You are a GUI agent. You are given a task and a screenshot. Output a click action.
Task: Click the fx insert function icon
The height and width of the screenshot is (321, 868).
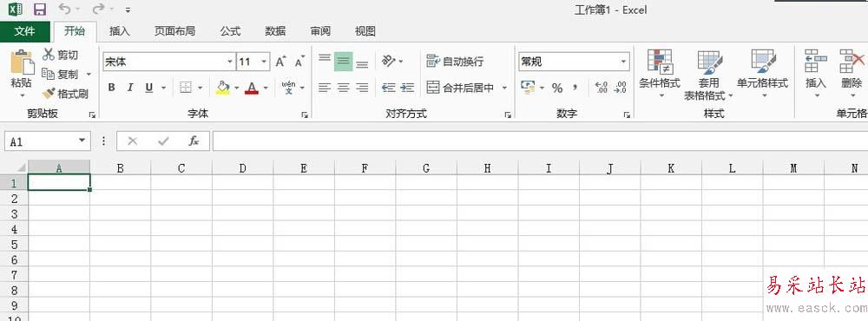(194, 141)
